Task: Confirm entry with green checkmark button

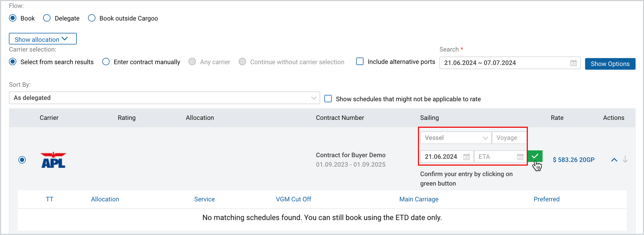Action: 535,156
